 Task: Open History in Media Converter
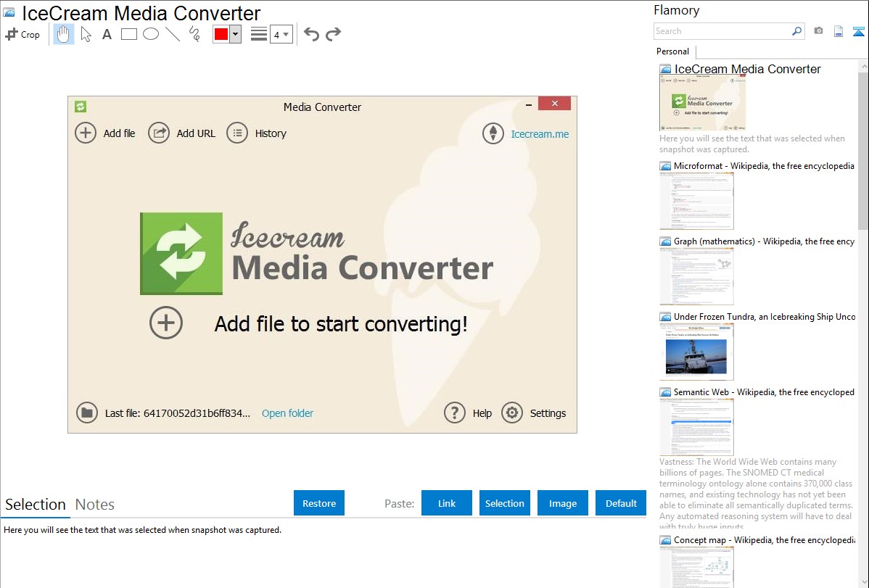pyautogui.click(x=257, y=133)
